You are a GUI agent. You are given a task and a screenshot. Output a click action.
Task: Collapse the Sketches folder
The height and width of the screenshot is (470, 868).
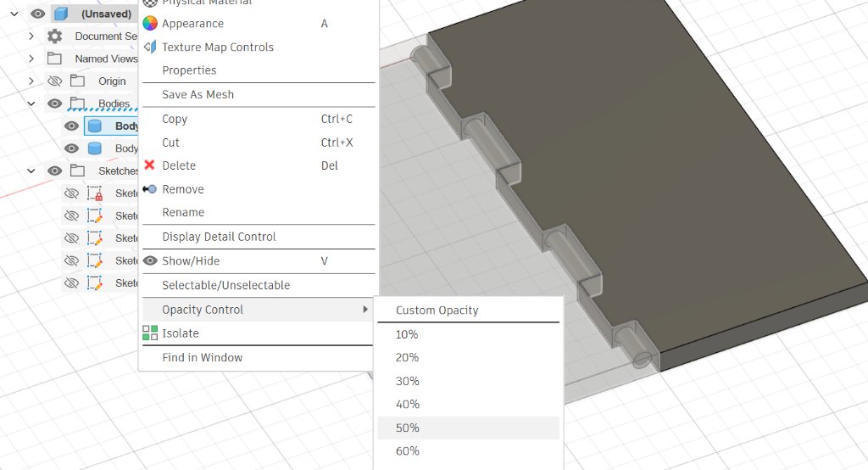(31, 171)
